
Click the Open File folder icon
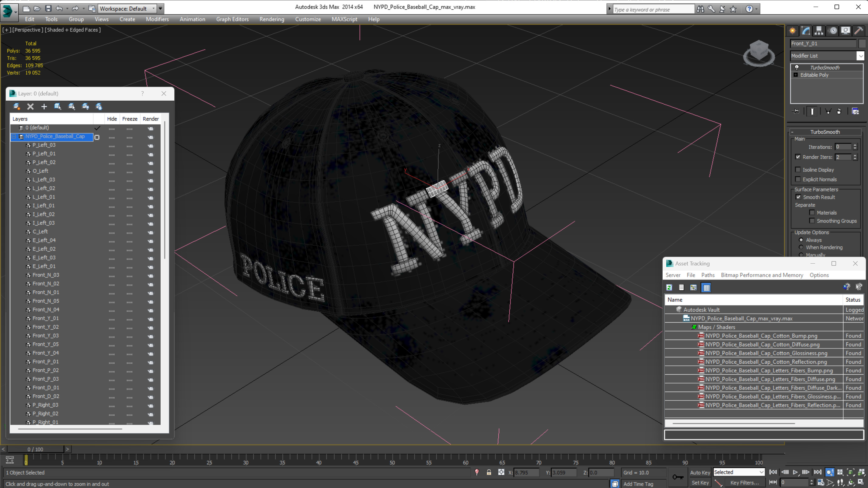coord(37,9)
